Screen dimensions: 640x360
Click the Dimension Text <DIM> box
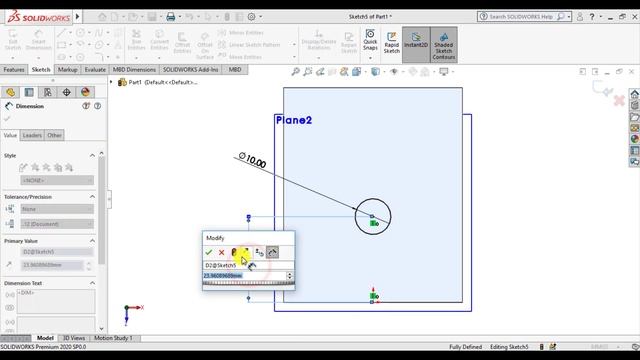coord(56,302)
